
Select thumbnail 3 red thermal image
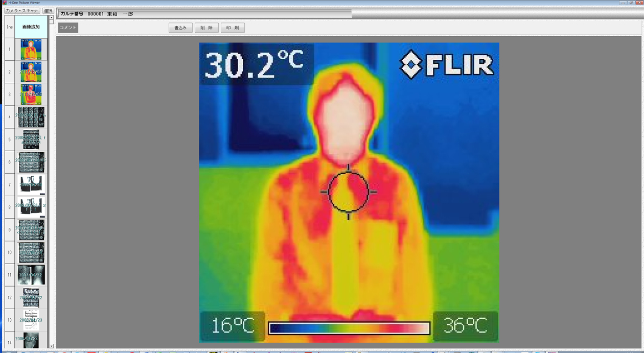[31, 95]
